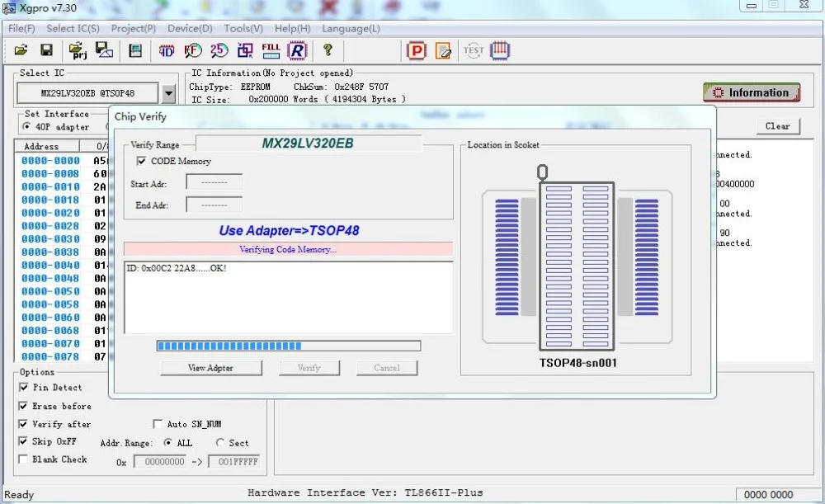The height and width of the screenshot is (504, 825).
Task: Click the MX29LV320EB @TSOP48 chip select button
Action: click(88, 94)
